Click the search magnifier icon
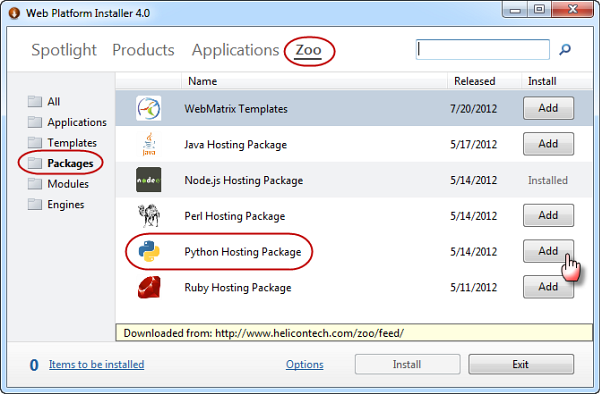 click(x=565, y=49)
